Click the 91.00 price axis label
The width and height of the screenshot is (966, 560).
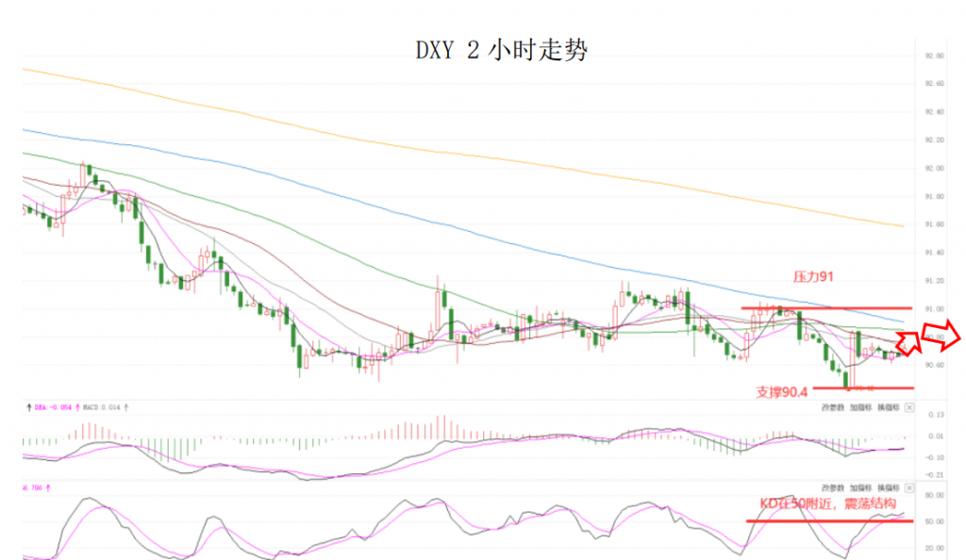(x=934, y=309)
